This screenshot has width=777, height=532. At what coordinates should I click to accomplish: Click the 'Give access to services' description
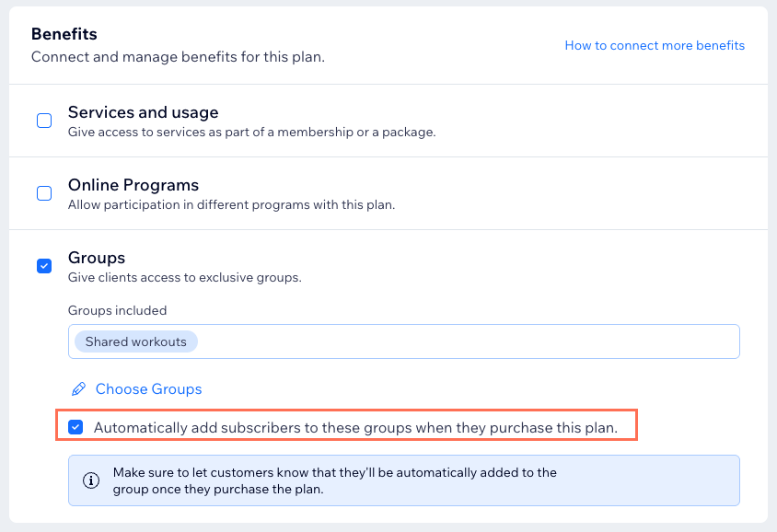pos(251,133)
